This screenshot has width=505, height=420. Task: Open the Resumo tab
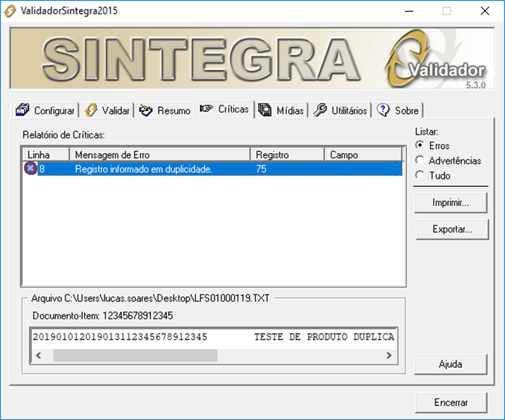pyautogui.click(x=164, y=110)
